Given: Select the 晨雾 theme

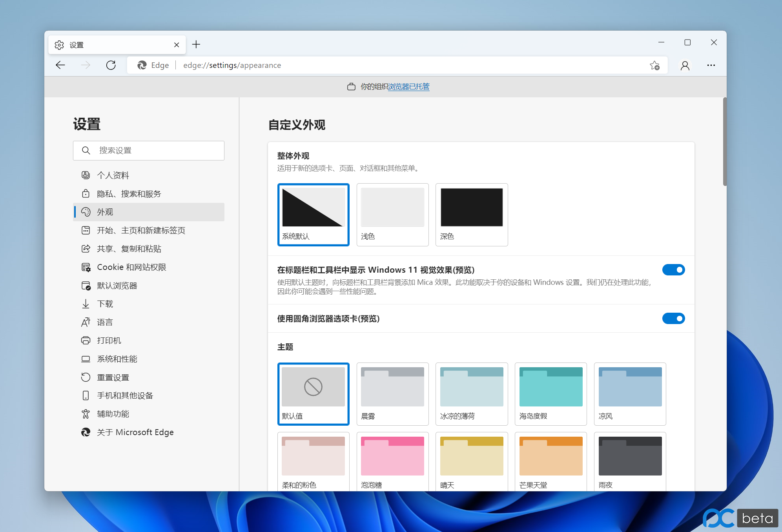Looking at the screenshot, I should (x=393, y=394).
